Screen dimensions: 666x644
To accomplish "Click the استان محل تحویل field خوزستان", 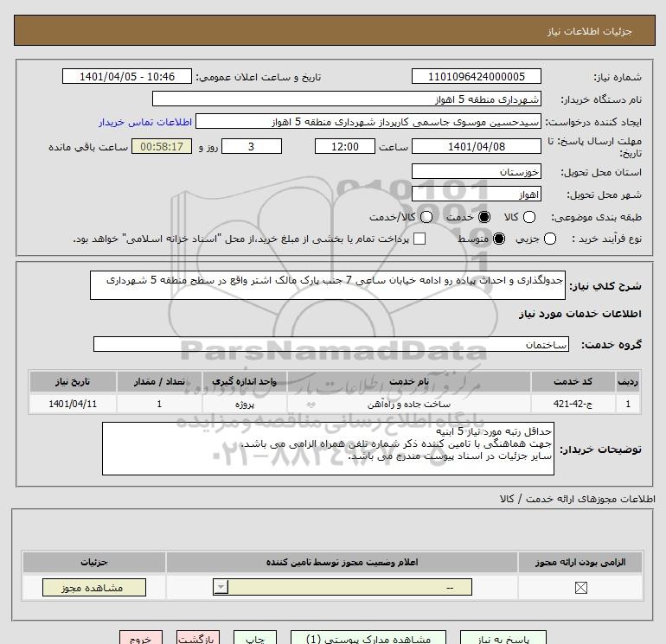I will click(x=476, y=171).
